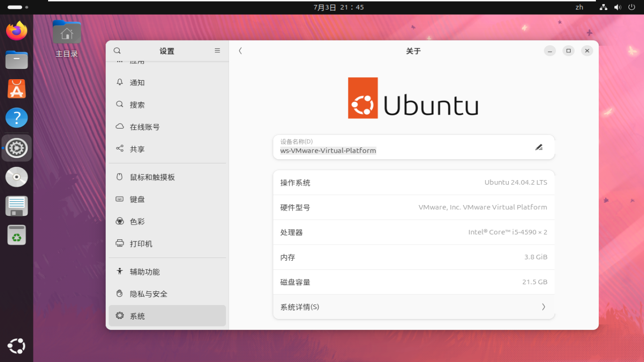Click the Settings icon in the dock
644x362 pixels.
pos(17,148)
